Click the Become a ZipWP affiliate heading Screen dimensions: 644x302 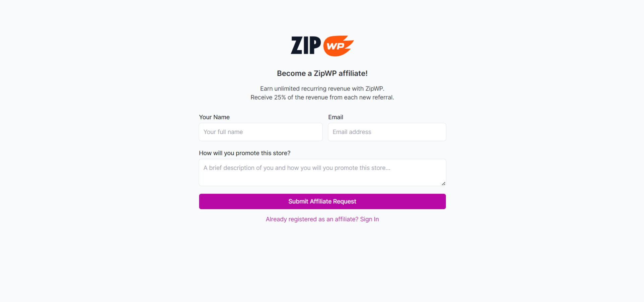[322, 73]
